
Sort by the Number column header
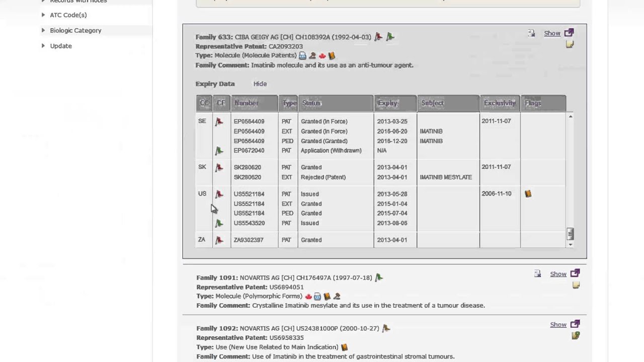point(254,103)
